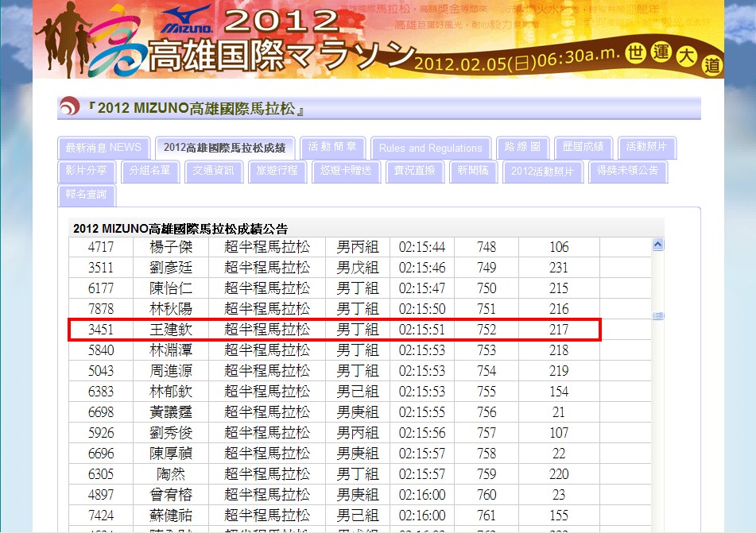Open the 實況直播 live broadcast tab
Viewport: 756px width, 533px height.
(415, 171)
